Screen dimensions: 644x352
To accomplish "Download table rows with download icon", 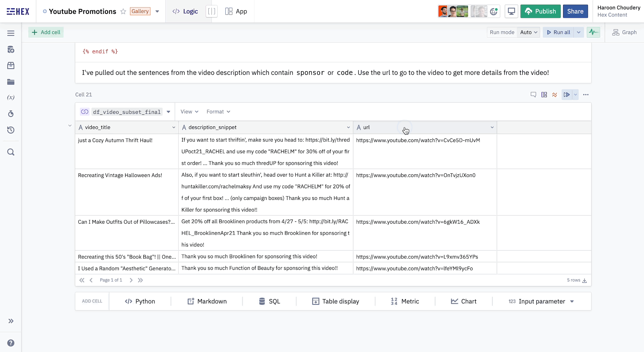I will click(x=584, y=280).
